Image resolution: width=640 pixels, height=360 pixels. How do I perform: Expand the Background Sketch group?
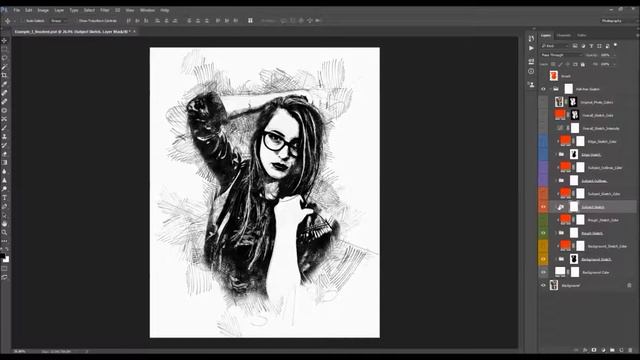click(556, 259)
